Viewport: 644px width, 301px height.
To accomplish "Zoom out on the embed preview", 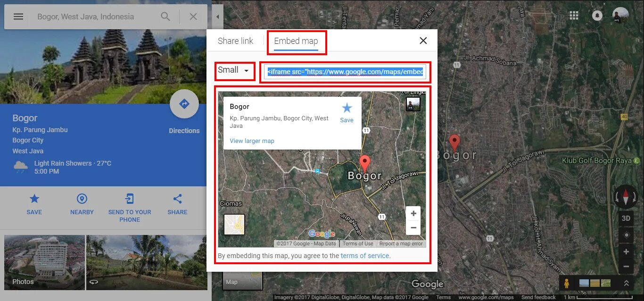I will pyautogui.click(x=413, y=228).
